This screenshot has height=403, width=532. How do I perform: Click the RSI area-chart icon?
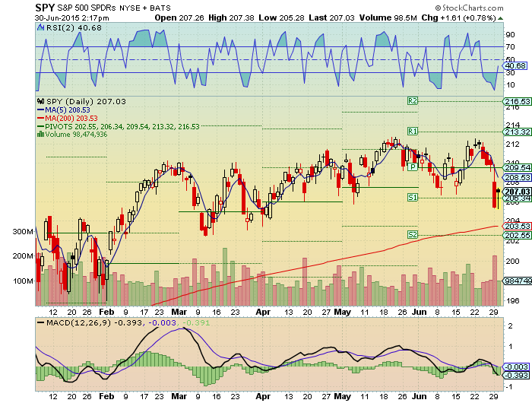click(x=41, y=28)
